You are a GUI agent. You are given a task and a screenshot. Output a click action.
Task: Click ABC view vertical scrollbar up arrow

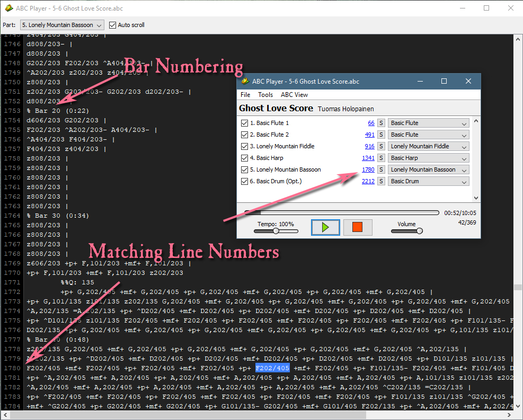[x=518, y=38]
